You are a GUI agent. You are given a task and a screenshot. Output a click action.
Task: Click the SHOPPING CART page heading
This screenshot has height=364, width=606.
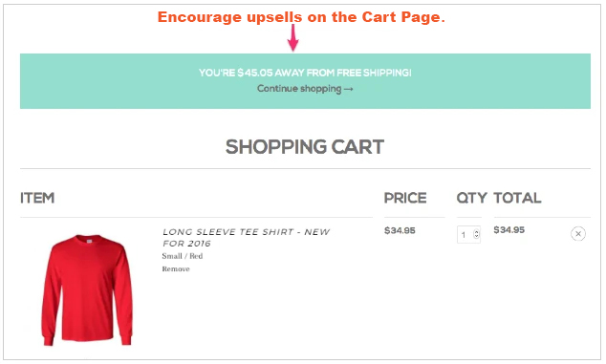tap(305, 147)
